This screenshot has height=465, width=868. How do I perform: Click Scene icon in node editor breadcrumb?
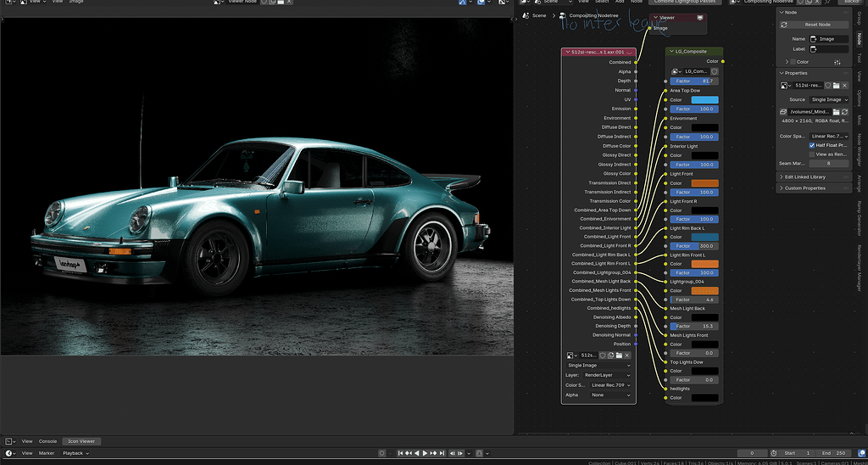(x=526, y=15)
